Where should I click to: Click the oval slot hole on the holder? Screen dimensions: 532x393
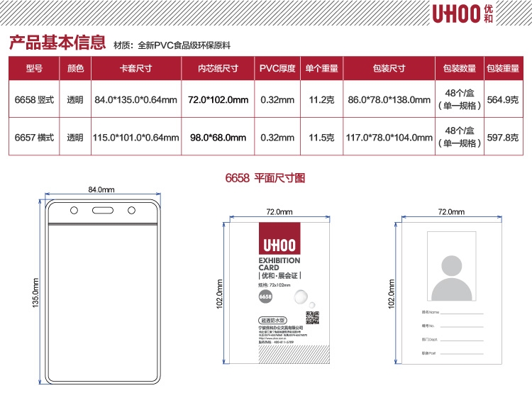103,211
